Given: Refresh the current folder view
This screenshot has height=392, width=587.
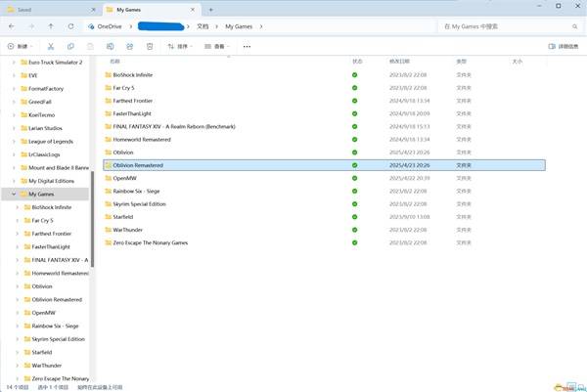Looking at the screenshot, I should (x=71, y=26).
